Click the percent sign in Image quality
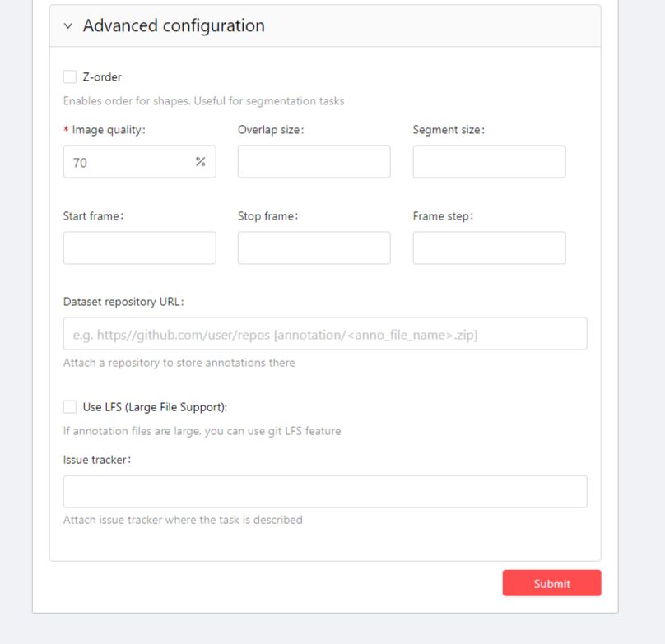The image size is (665, 644). pos(200,162)
